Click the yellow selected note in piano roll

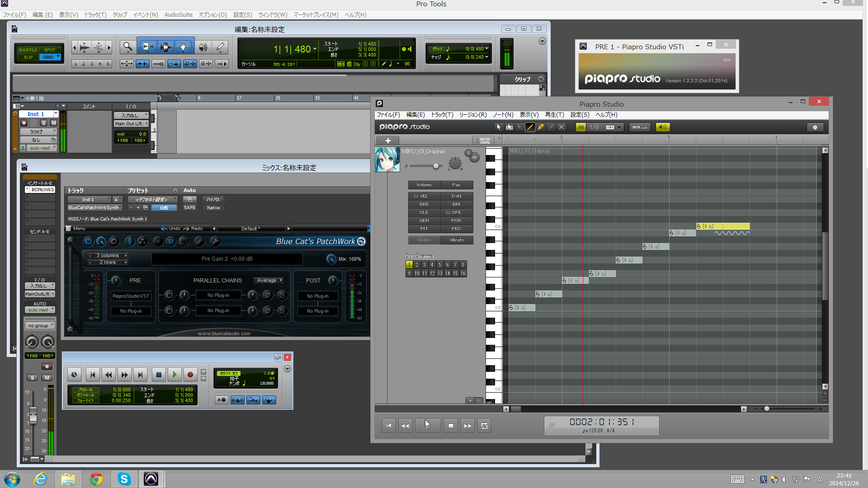723,226
